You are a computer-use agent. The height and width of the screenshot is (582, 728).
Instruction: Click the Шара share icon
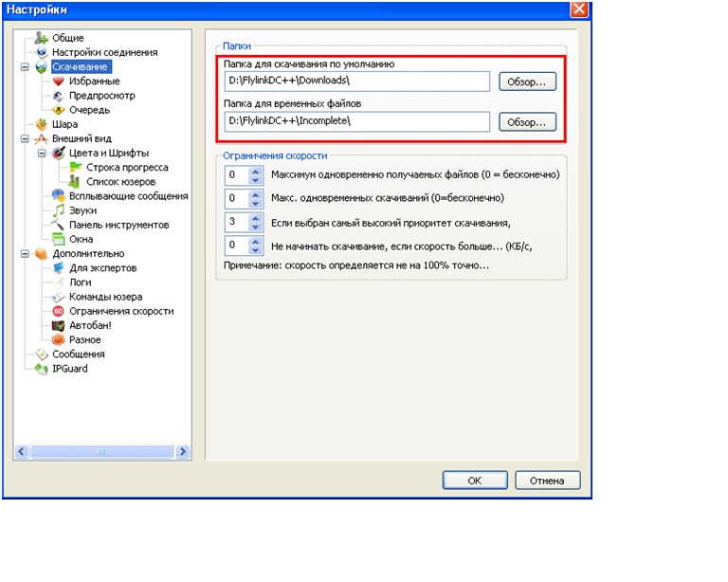42,124
